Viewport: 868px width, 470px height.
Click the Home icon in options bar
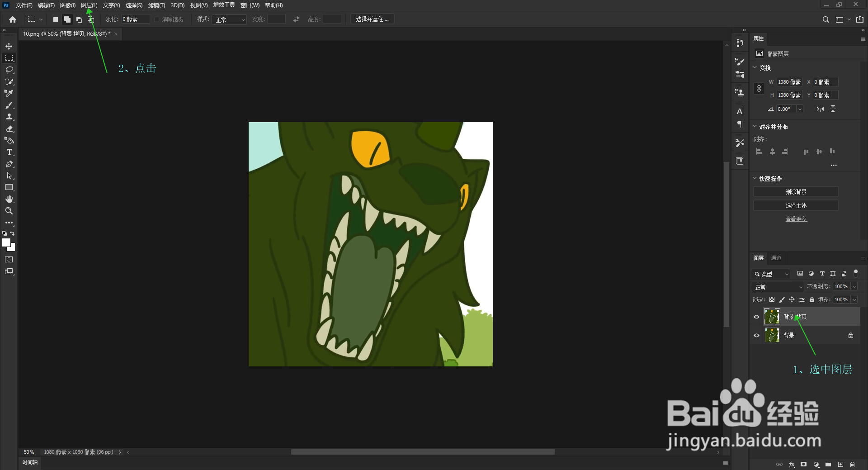pos(13,19)
